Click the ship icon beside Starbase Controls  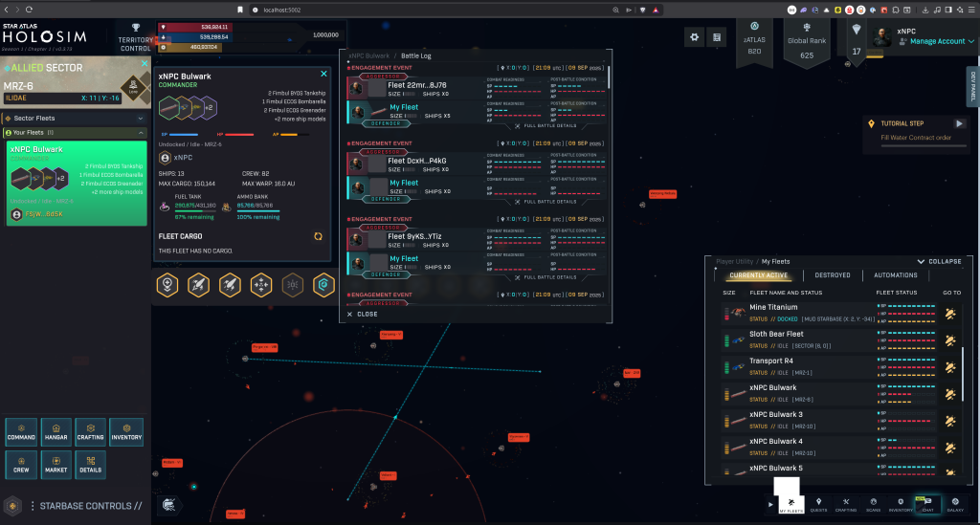point(168,505)
